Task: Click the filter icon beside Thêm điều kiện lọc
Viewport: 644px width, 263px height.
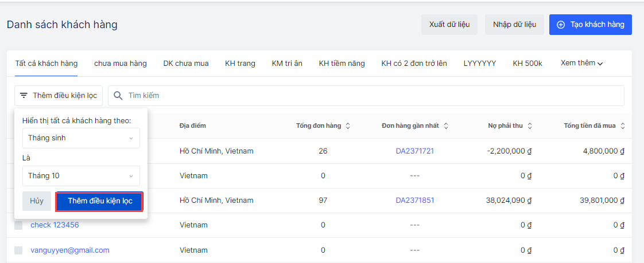Action: [24, 96]
